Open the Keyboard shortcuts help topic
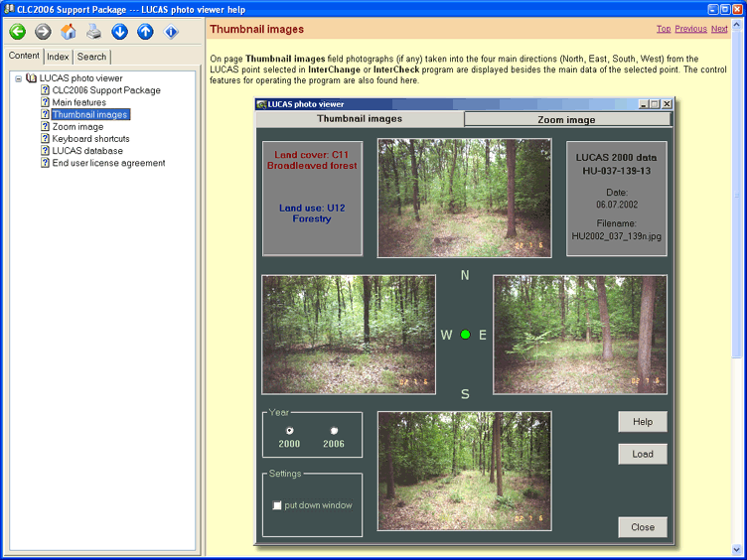747x560 pixels. (x=91, y=139)
